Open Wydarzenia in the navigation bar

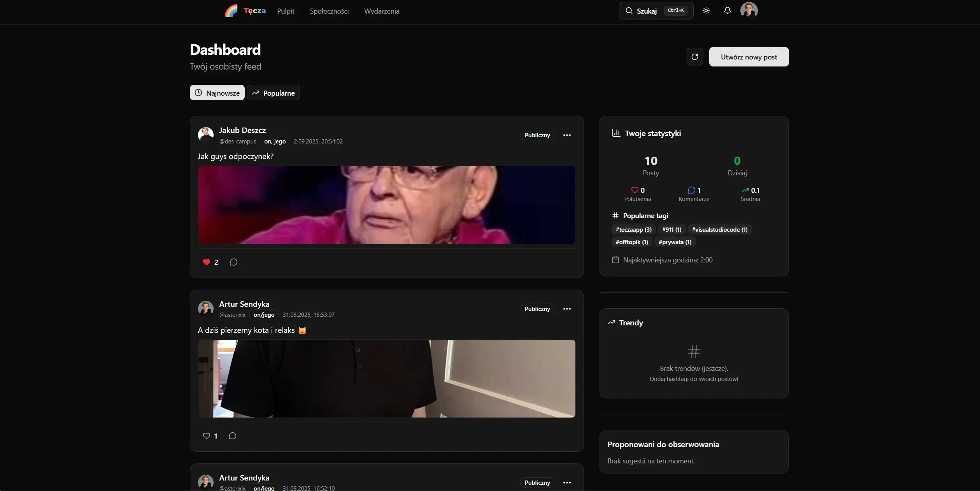click(382, 11)
